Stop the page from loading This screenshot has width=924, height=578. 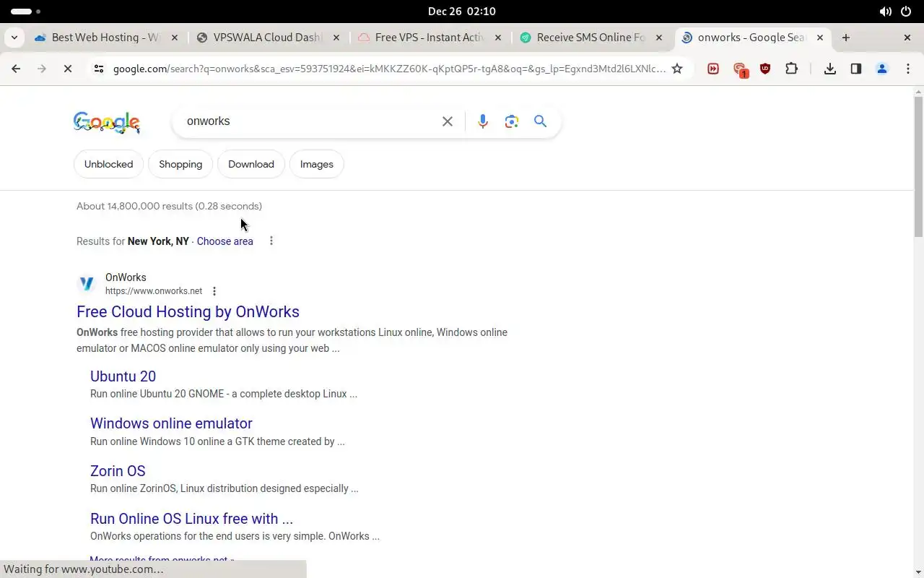(67, 69)
